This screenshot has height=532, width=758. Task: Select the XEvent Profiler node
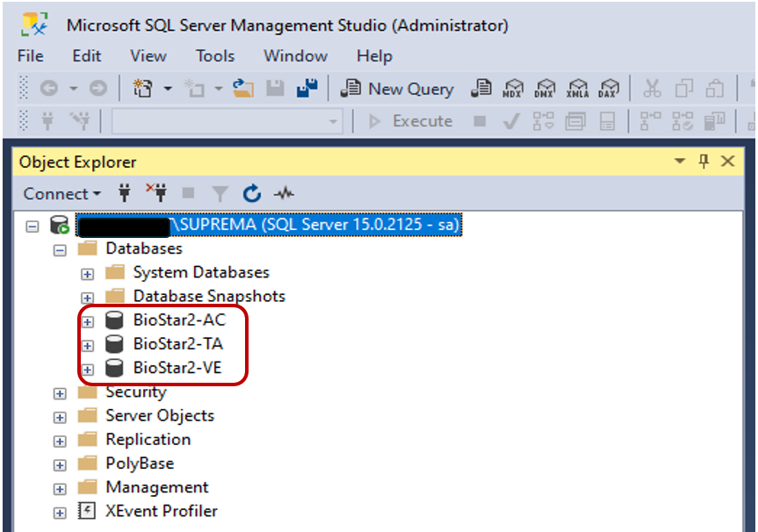click(162, 511)
